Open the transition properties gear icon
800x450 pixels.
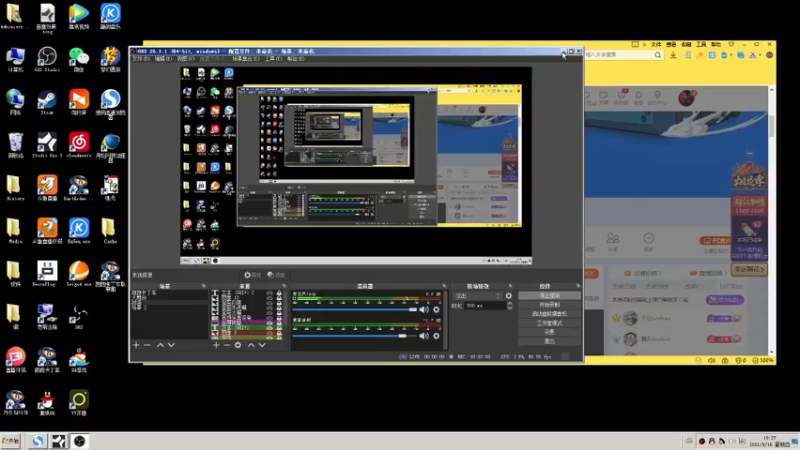click(509, 296)
